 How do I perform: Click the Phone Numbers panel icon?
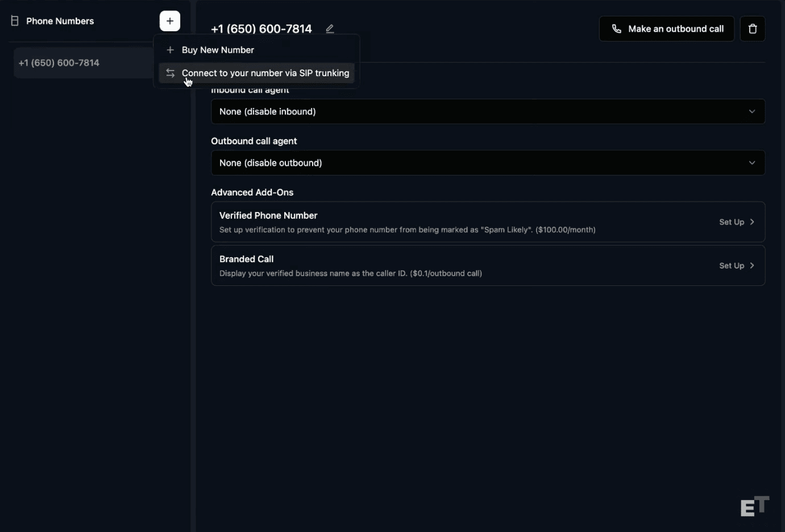coord(14,21)
